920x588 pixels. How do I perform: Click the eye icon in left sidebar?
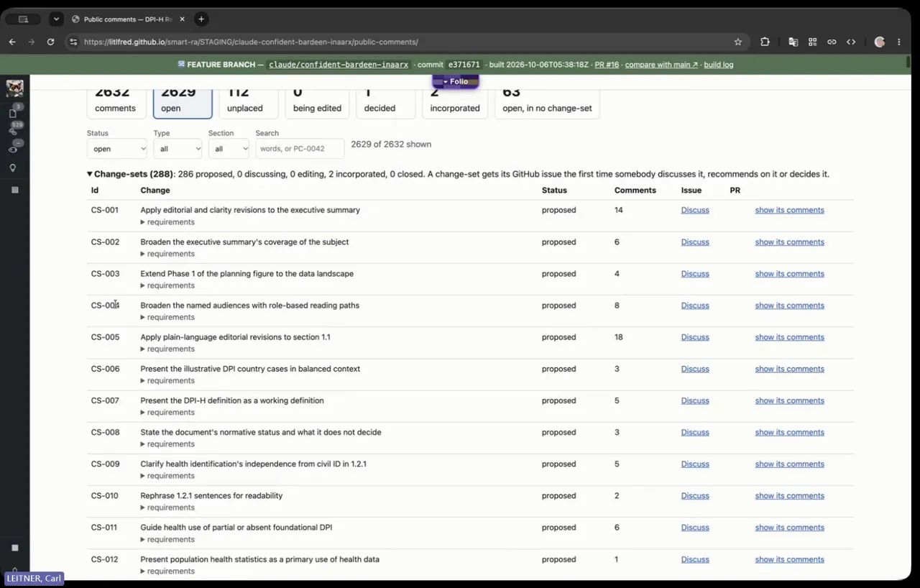12,150
